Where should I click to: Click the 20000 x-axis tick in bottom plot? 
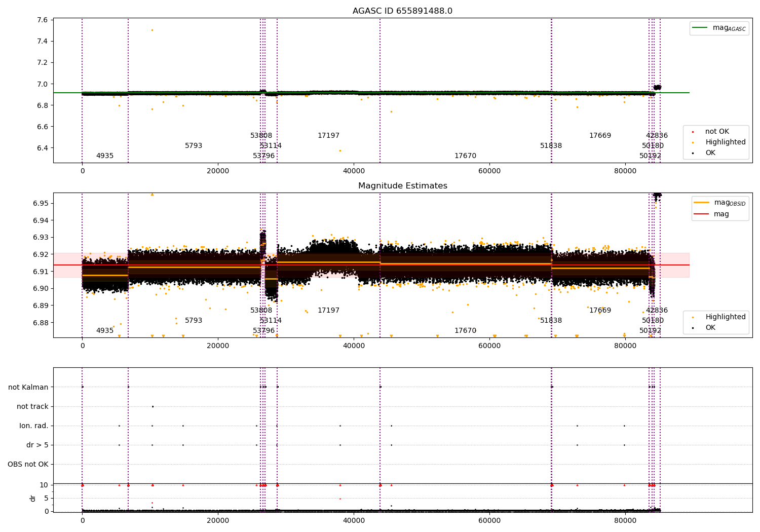(218, 520)
